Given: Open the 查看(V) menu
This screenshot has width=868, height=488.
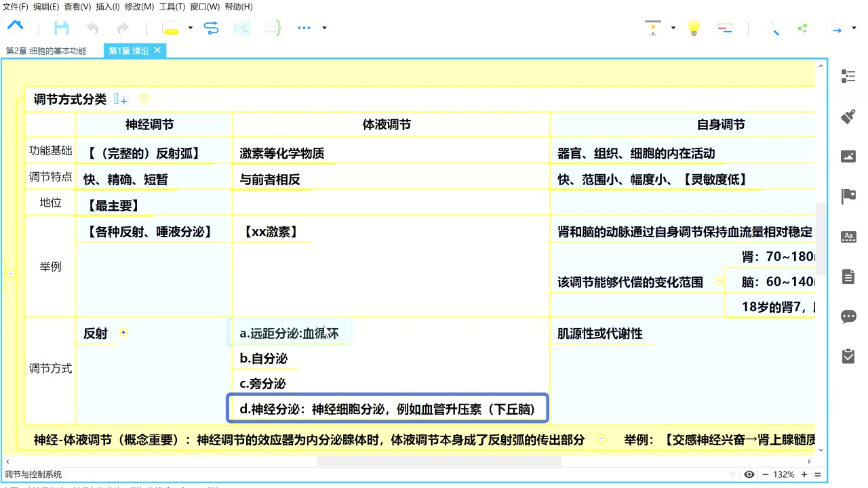Looking at the screenshot, I should pyautogui.click(x=77, y=7).
